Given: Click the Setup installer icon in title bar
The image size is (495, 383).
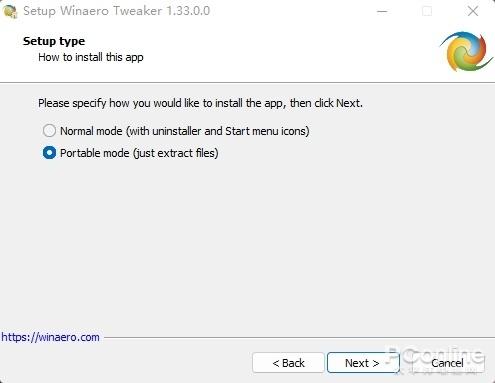Looking at the screenshot, I should pyautogui.click(x=10, y=11).
